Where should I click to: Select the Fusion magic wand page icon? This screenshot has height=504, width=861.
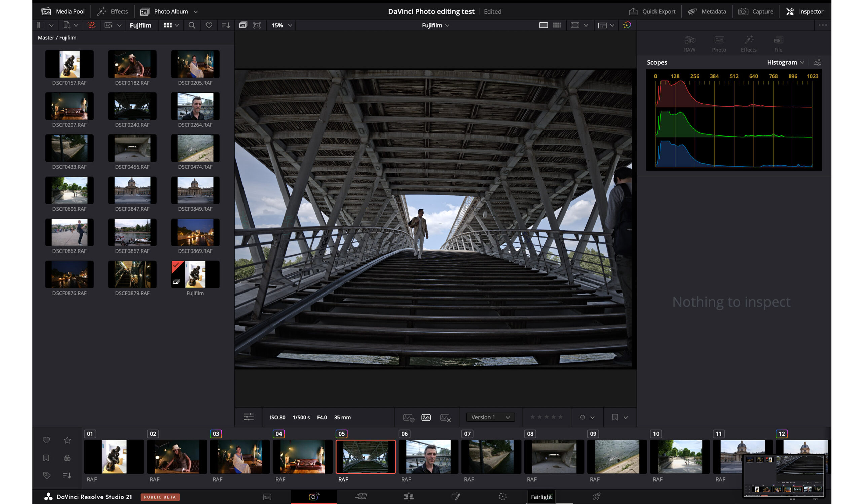tap(456, 497)
